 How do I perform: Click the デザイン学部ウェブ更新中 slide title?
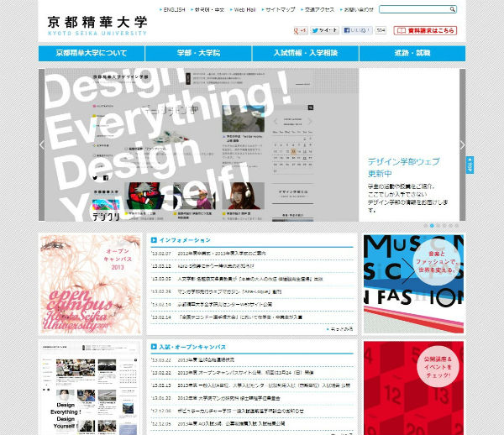point(403,167)
